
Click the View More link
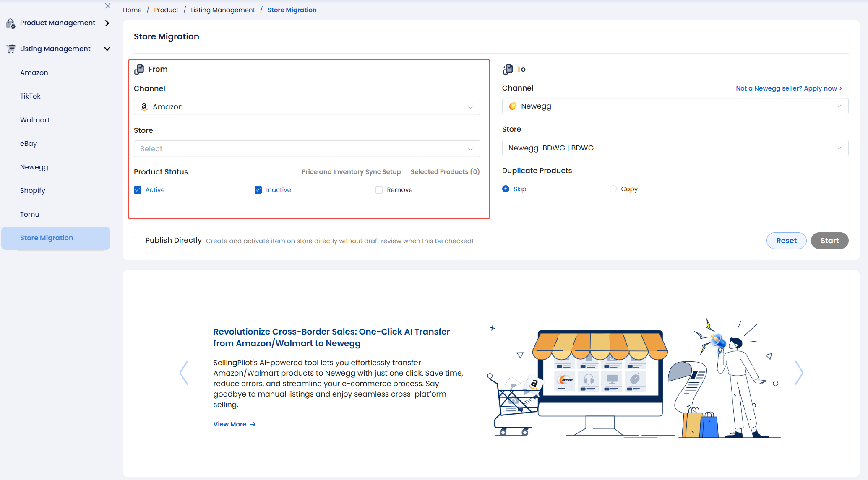tap(230, 424)
